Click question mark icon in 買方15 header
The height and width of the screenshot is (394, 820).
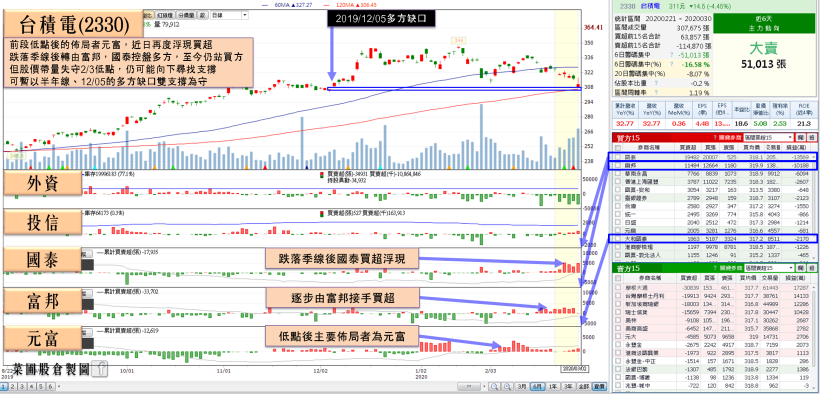tap(715, 138)
